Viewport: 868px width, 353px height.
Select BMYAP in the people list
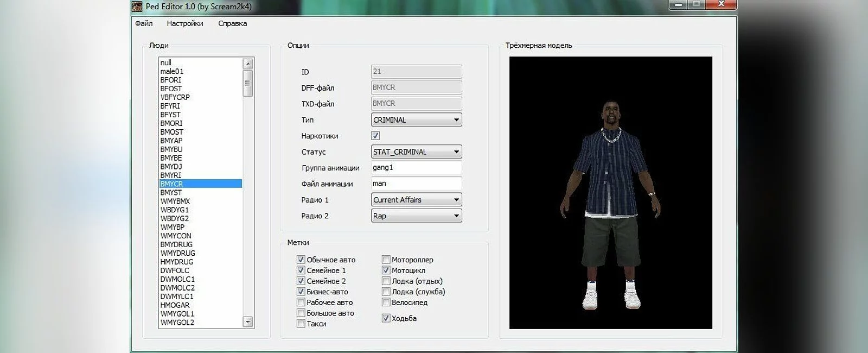[x=201, y=141]
